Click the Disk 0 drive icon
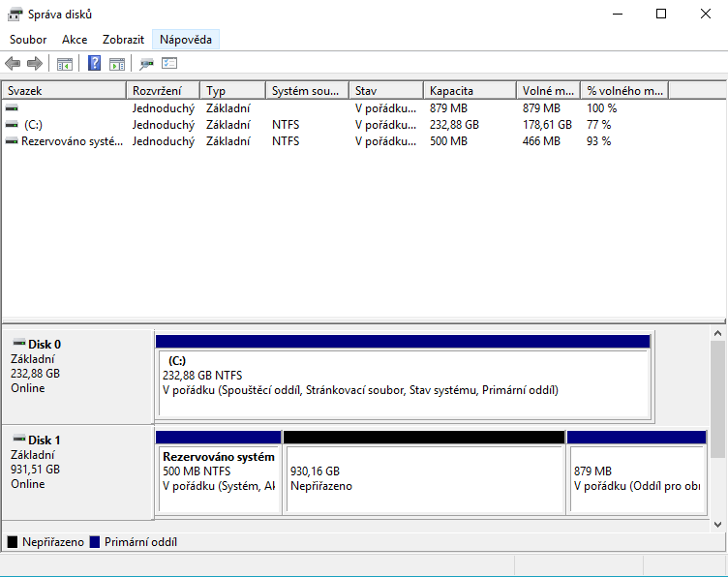The image size is (728, 577). tap(19, 344)
